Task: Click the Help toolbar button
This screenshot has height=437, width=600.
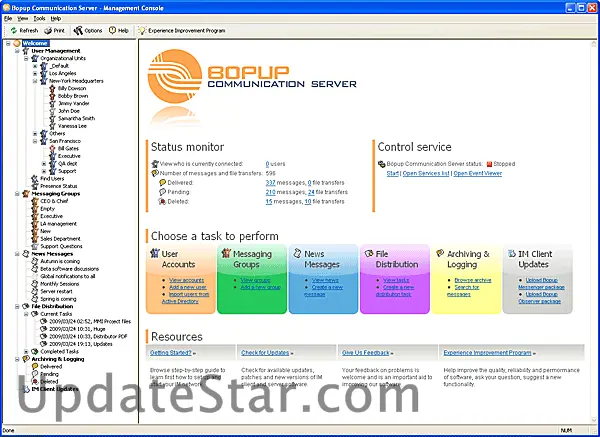Action: tap(119, 30)
